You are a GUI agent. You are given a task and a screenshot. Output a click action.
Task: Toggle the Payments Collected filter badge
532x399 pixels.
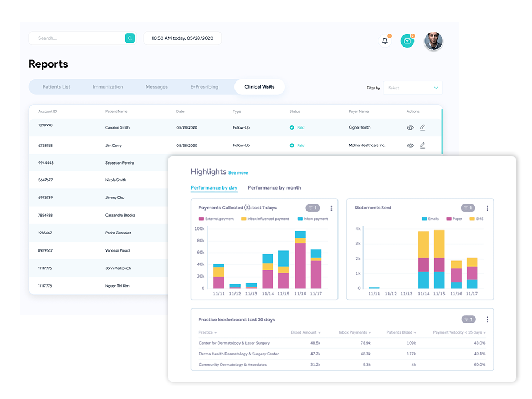click(313, 208)
